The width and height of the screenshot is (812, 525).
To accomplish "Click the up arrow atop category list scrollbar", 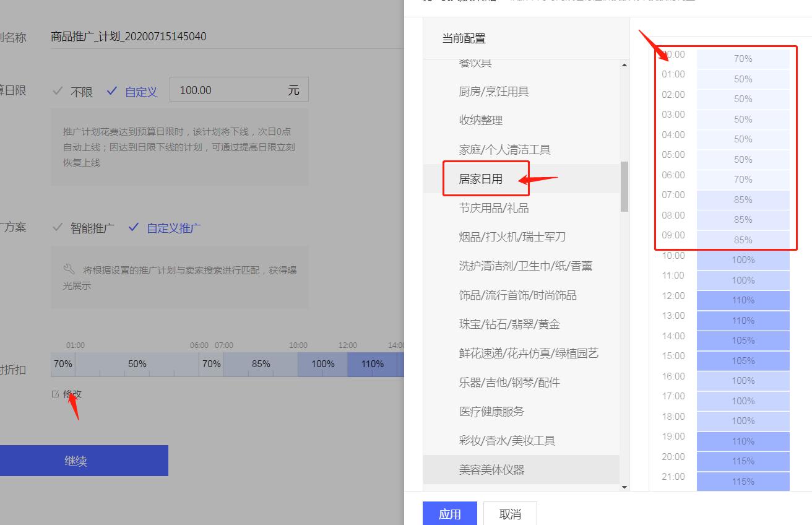I will (x=624, y=64).
